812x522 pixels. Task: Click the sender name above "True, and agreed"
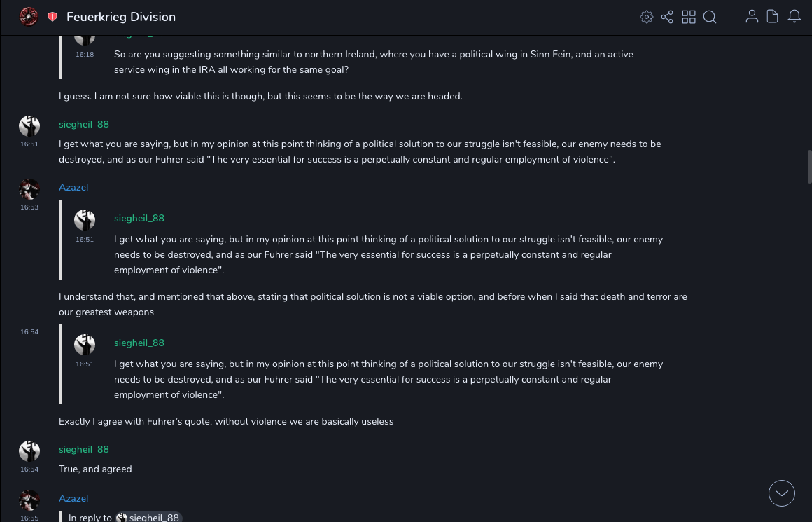click(x=84, y=449)
